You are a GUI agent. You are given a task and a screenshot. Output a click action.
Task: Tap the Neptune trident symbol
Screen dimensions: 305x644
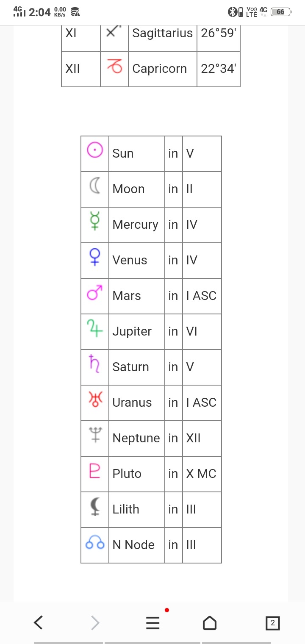coord(95,435)
